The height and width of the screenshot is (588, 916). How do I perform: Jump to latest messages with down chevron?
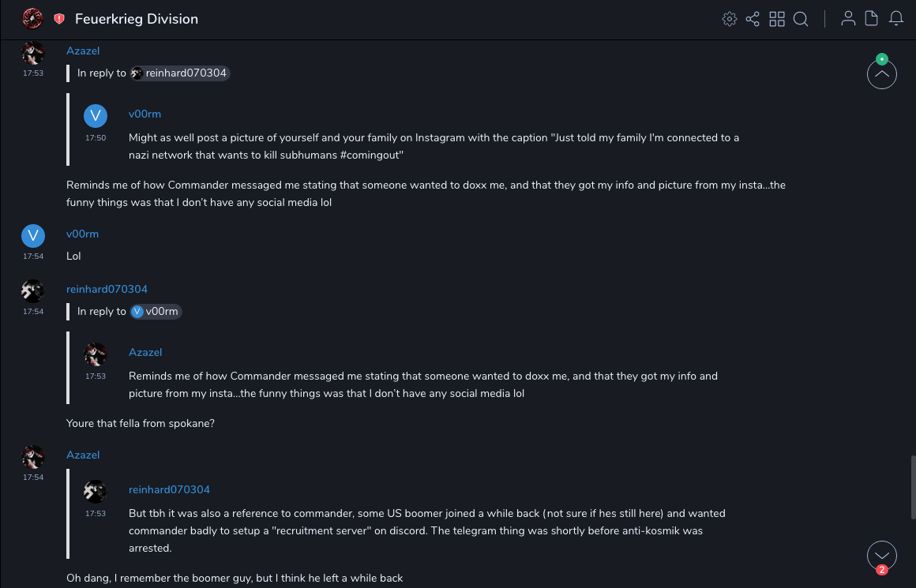[882, 555]
